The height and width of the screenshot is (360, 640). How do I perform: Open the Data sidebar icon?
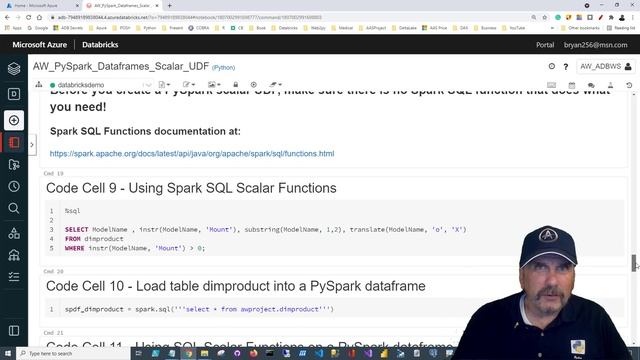[14, 233]
